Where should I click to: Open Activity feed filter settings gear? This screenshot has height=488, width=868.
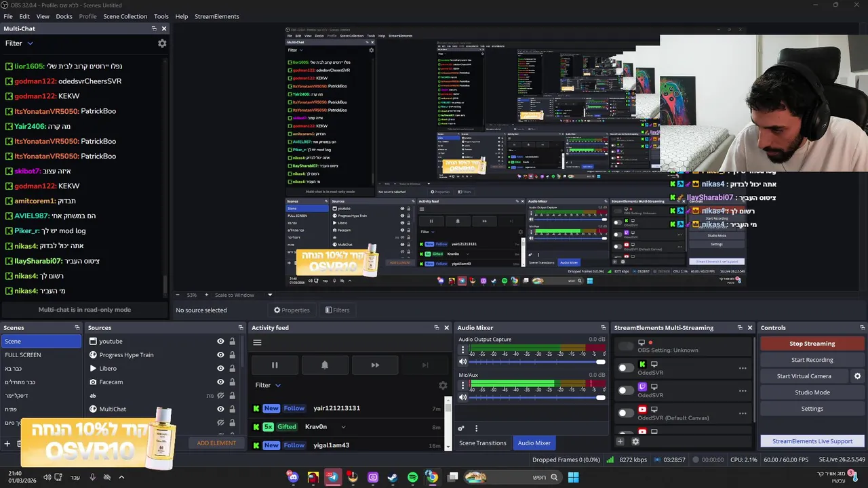443,385
